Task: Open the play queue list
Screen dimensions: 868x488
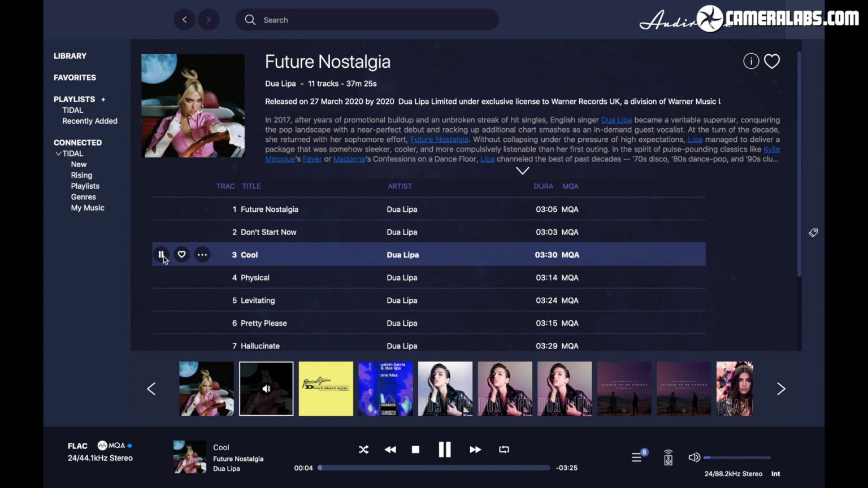Action: click(637, 457)
